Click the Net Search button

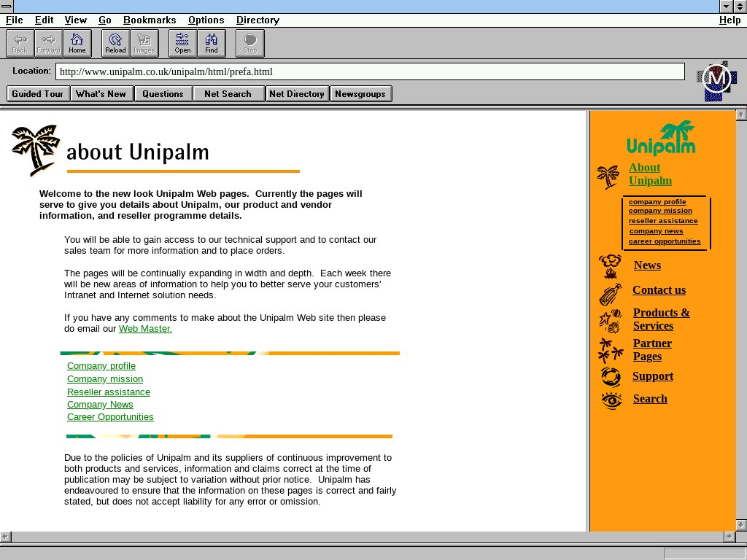coord(228,94)
